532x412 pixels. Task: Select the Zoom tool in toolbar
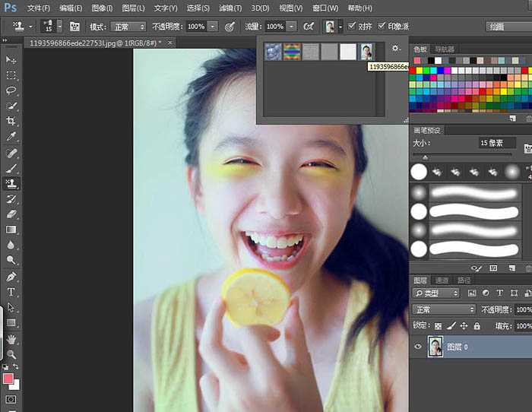(11, 354)
